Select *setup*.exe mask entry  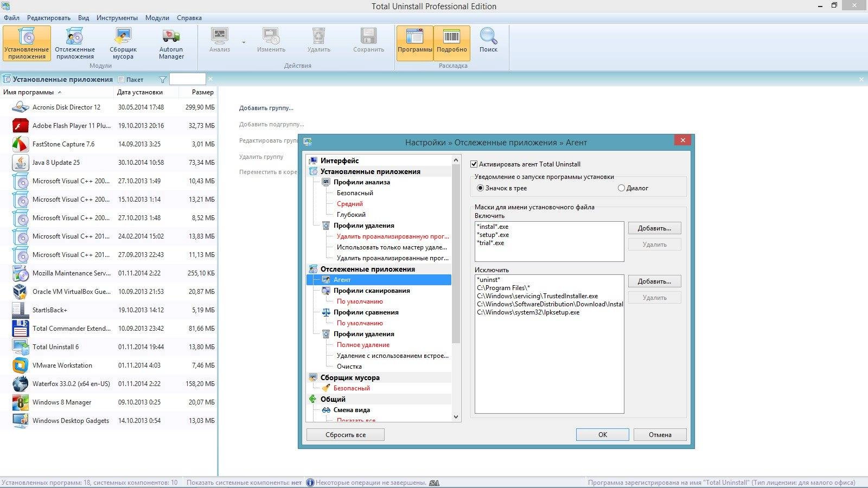pyautogui.click(x=493, y=235)
